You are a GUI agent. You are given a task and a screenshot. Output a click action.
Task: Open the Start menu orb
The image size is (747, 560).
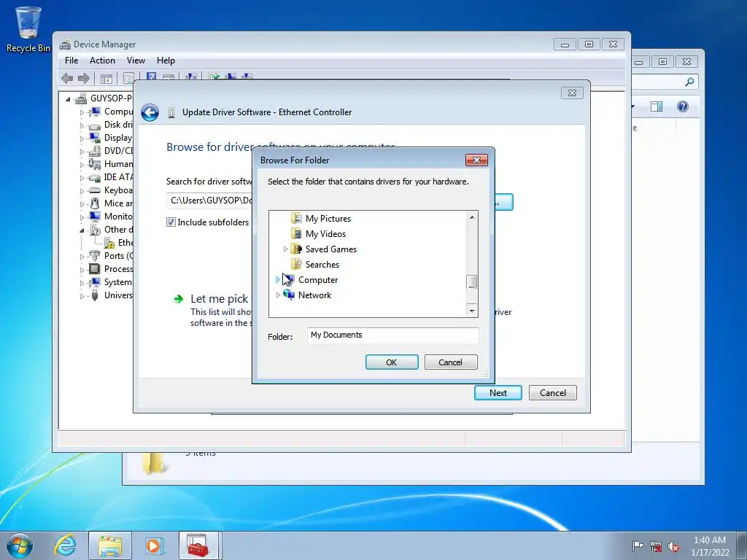[x=20, y=545]
